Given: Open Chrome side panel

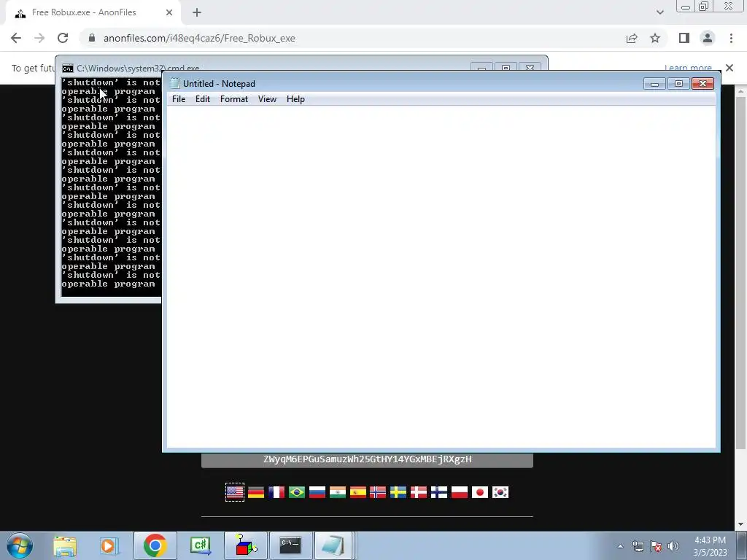Looking at the screenshot, I should click(684, 38).
